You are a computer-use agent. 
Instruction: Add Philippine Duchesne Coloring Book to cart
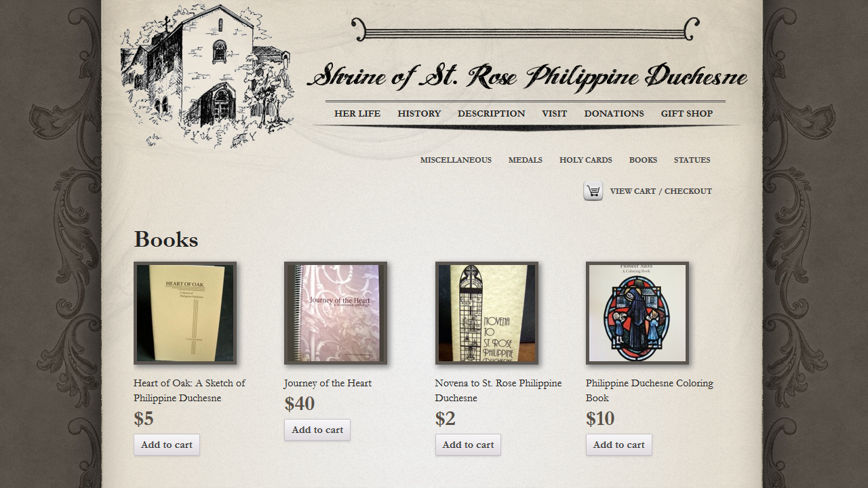(x=619, y=445)
